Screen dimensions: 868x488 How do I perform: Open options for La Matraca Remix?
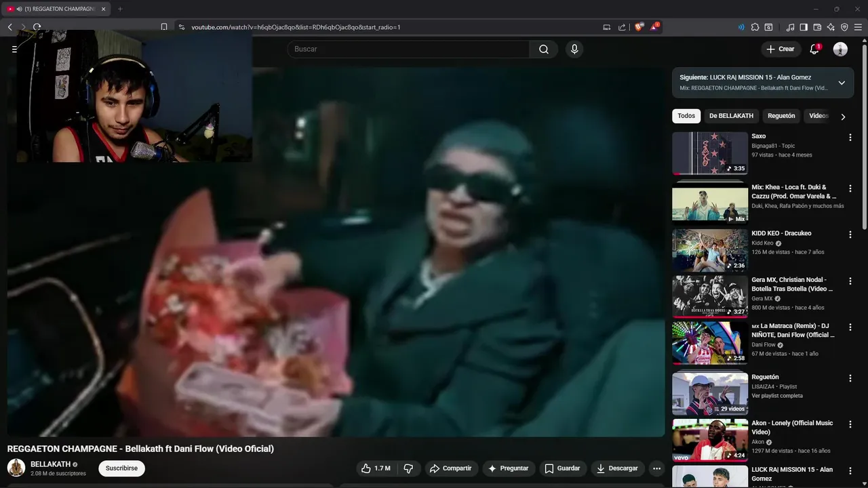(850, 327)
